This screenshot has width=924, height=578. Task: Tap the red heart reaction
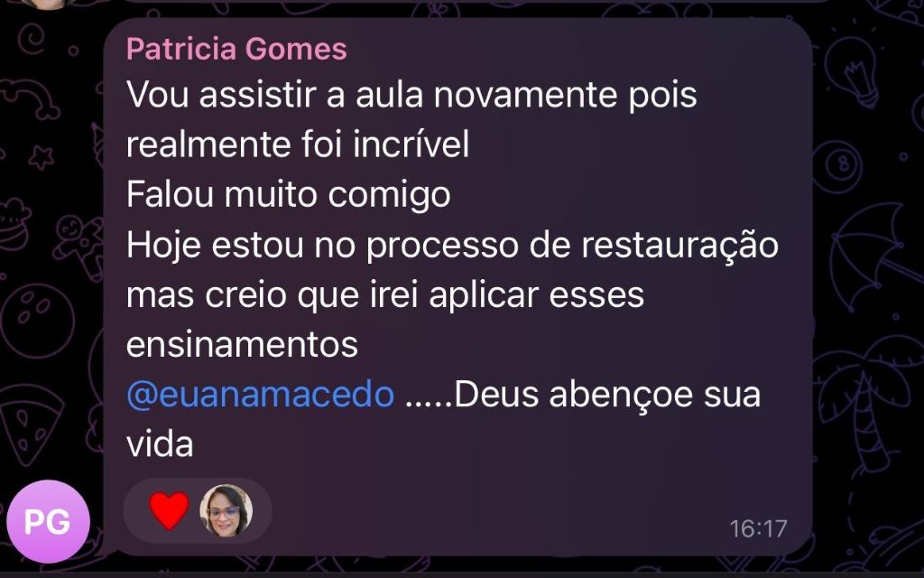(x=169, y=510)
